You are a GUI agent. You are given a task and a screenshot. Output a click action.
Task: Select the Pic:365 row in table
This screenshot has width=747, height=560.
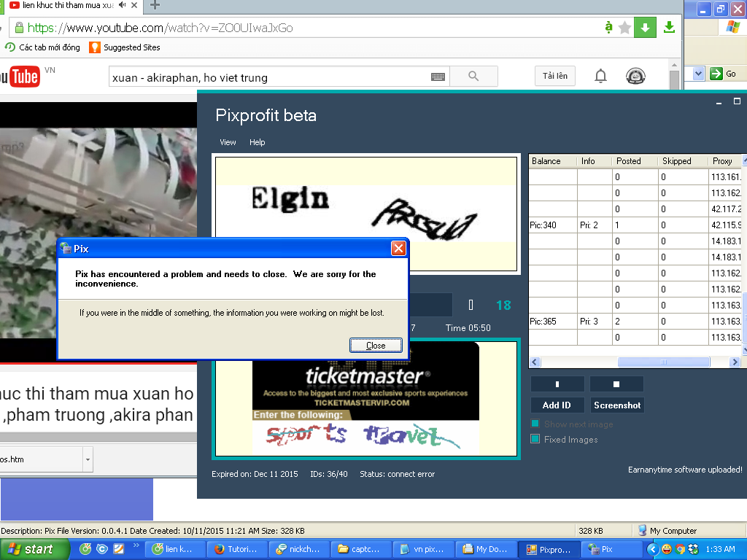click(x=635, y=322)
